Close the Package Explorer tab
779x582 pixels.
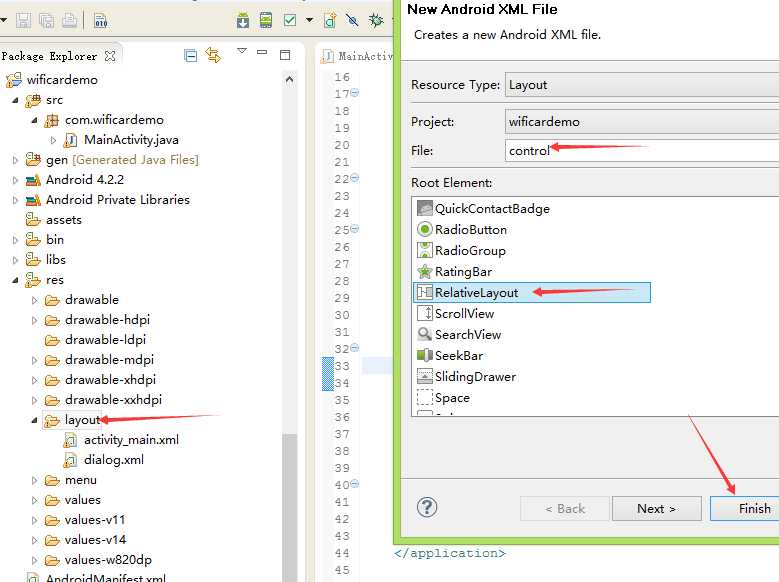(x=110, y=56)
